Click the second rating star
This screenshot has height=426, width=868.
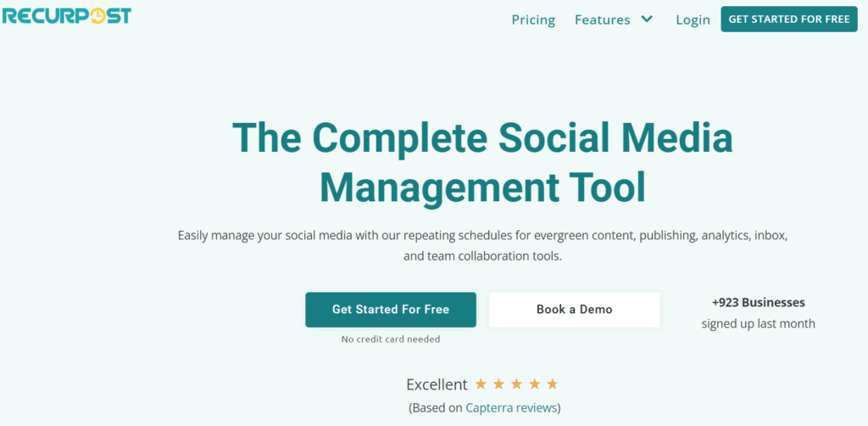pos(498,384)
